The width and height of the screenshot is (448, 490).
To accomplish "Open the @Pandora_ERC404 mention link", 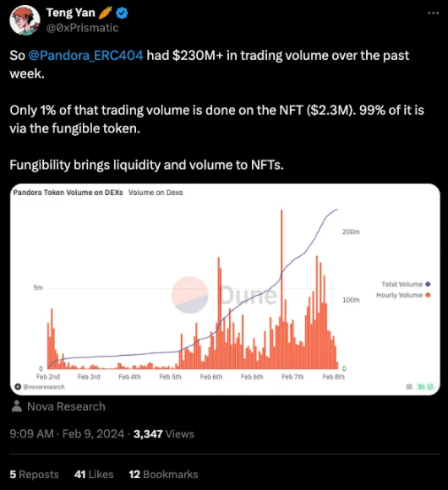I will [85, 55].
